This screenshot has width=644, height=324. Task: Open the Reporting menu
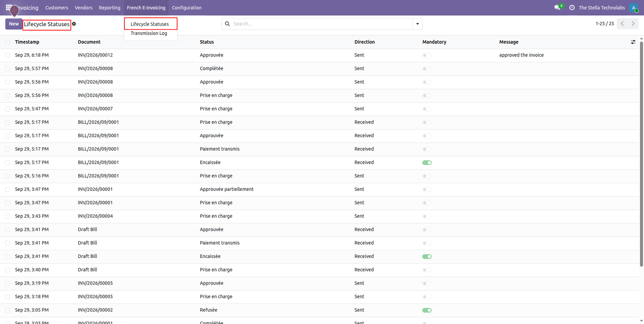(109, 8)
